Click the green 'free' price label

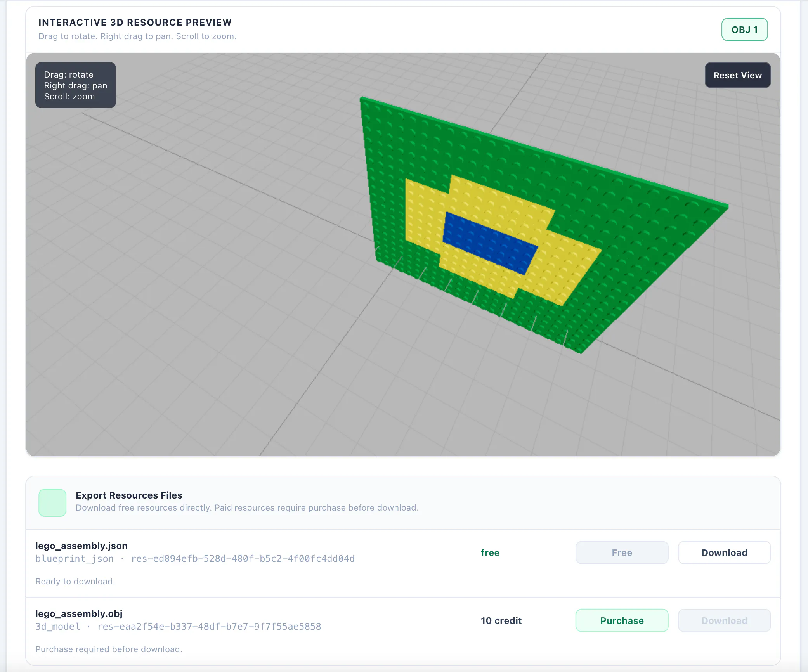click(490, 552)
